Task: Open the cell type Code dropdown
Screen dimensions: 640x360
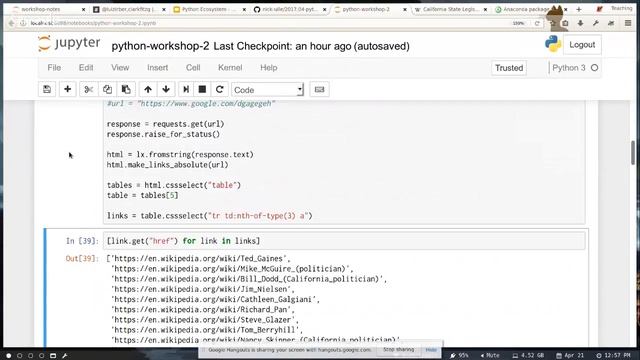Action: pos(268,90)
